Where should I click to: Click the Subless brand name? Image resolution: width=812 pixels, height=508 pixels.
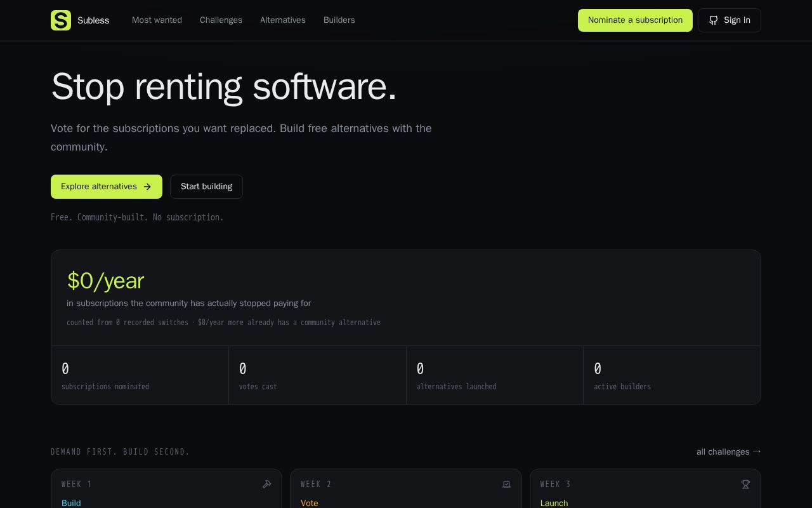[x=93, y=20]
